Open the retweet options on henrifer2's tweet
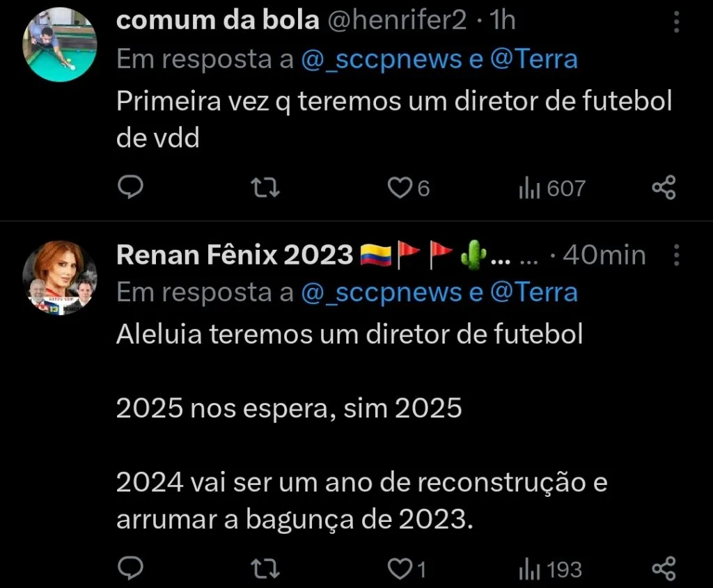This screenshot has width=713, height=588. (265, 186)
